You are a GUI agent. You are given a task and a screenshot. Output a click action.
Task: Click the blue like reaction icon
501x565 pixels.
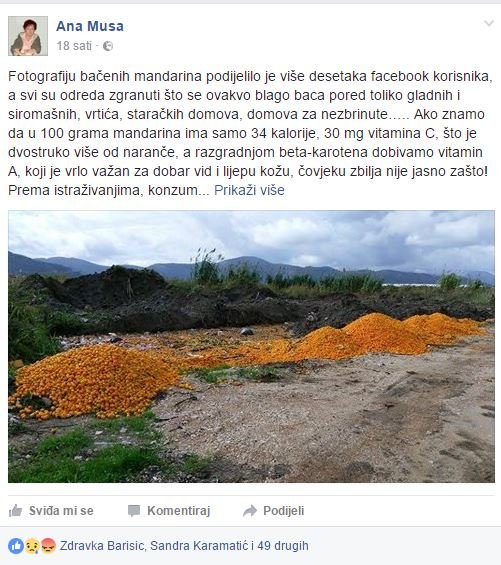(x=16, y=546)
